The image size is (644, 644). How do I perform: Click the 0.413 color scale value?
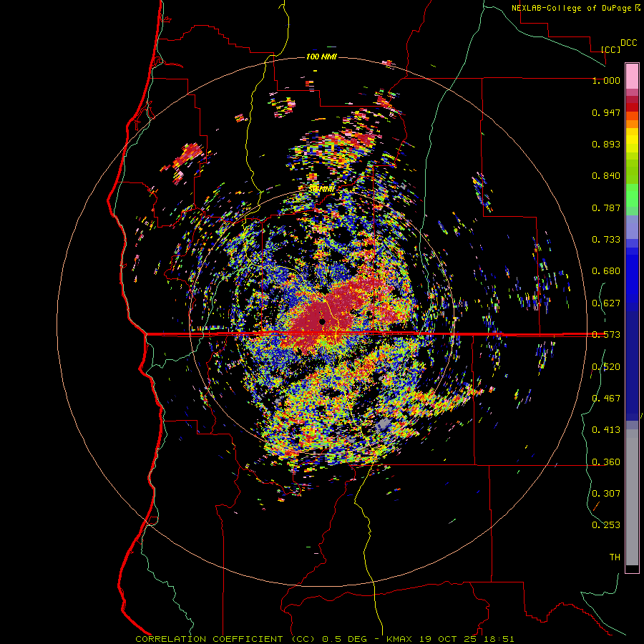point(606,430)
